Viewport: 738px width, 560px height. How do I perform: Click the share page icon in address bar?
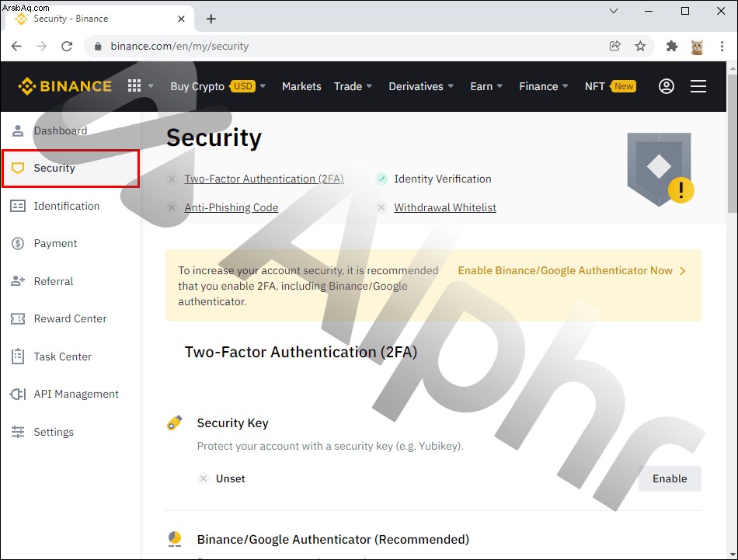(x=614, y=46)
